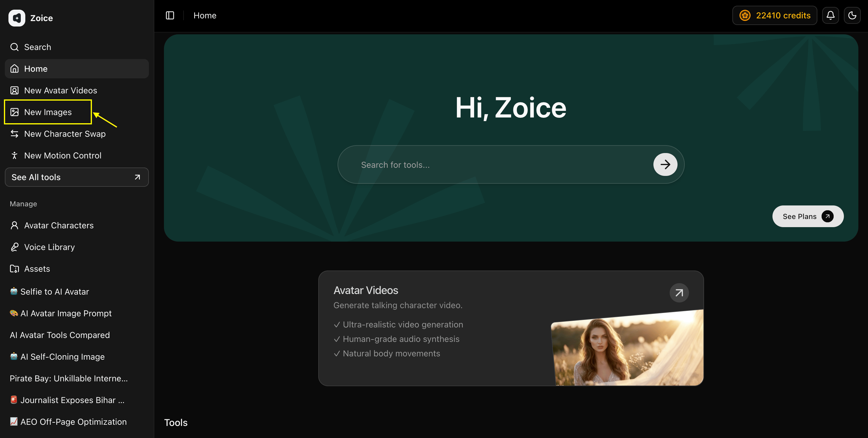Open Journalist Exposes Bihar entry
This screenshot has height=438, width=868.
(x=77, y=400)
